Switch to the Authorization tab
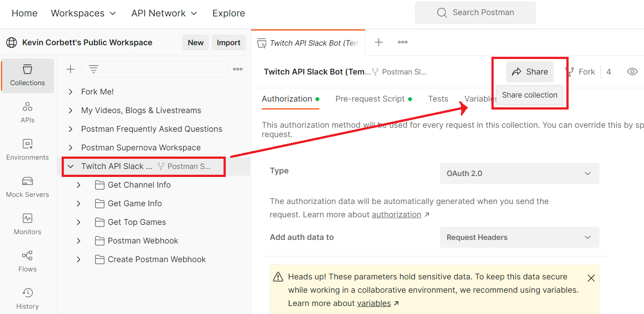Screen dimensions: 644x314 point(291,99)
